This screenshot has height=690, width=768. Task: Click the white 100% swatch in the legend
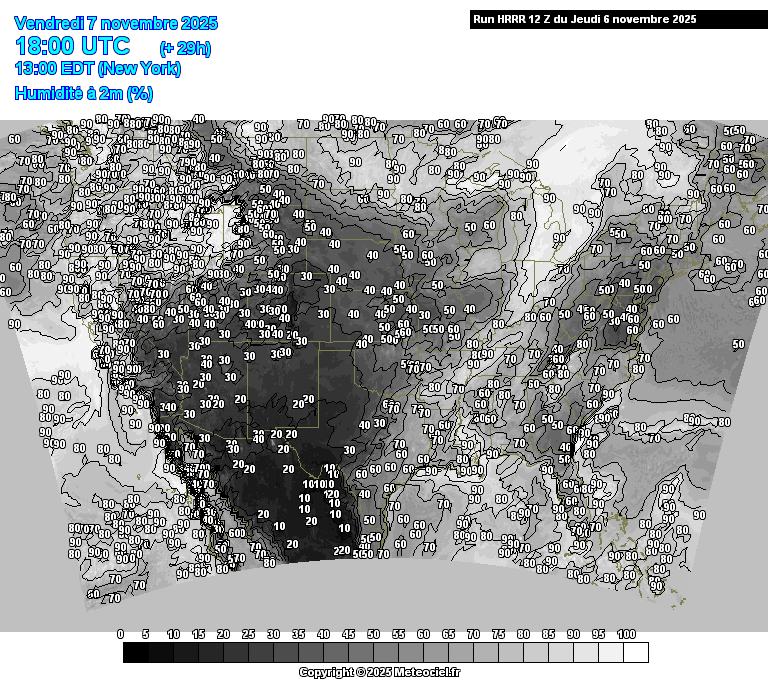coord(635,653)
